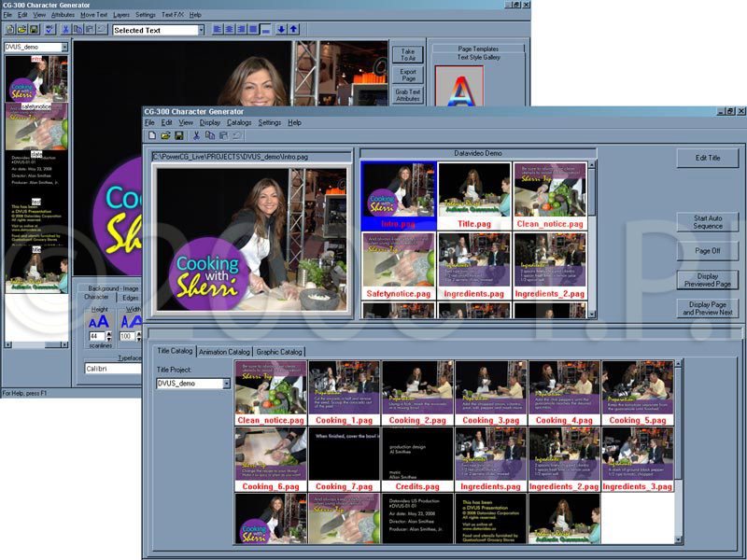Pick the red-blue A style in Text Style Gallery
Image resolution: width=747 pixels, height=560 pixels.
click(x=459, y=86)
